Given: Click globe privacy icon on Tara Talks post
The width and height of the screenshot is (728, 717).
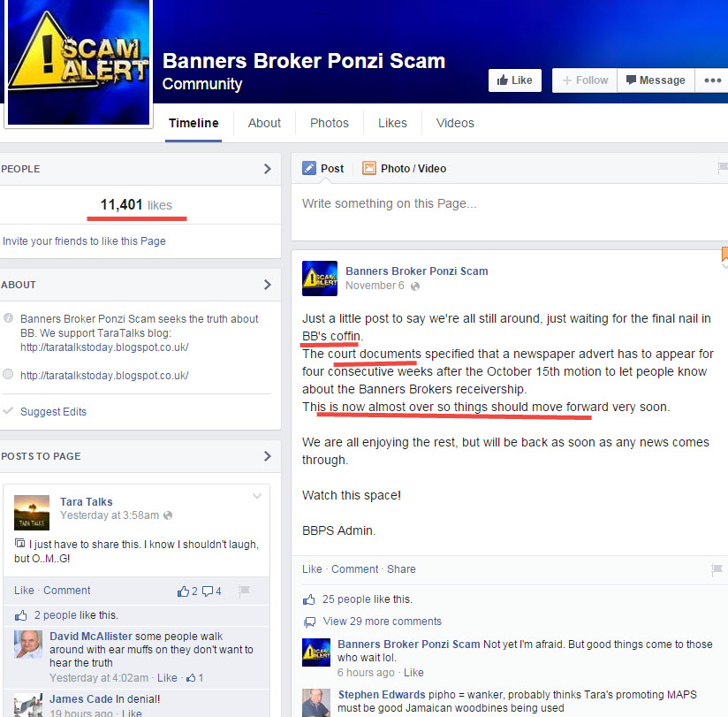Looking at the screenshot, I should (168, 515).
